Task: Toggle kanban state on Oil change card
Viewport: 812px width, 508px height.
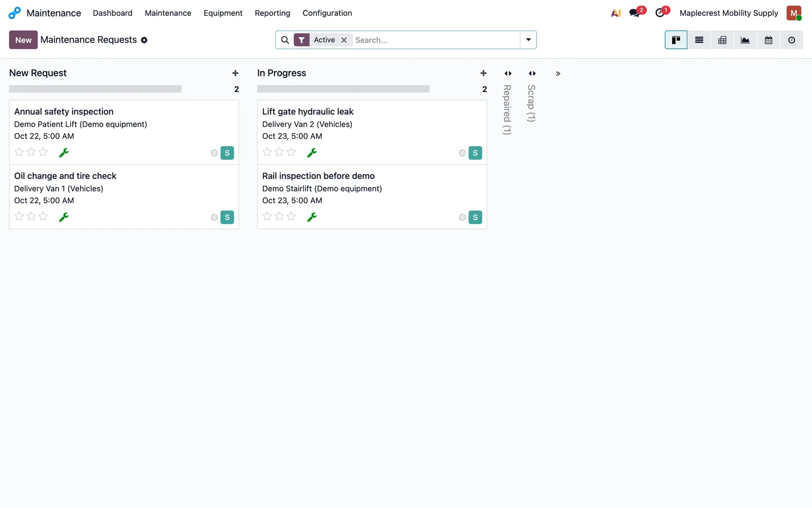Action: click(x=214, y=217)
